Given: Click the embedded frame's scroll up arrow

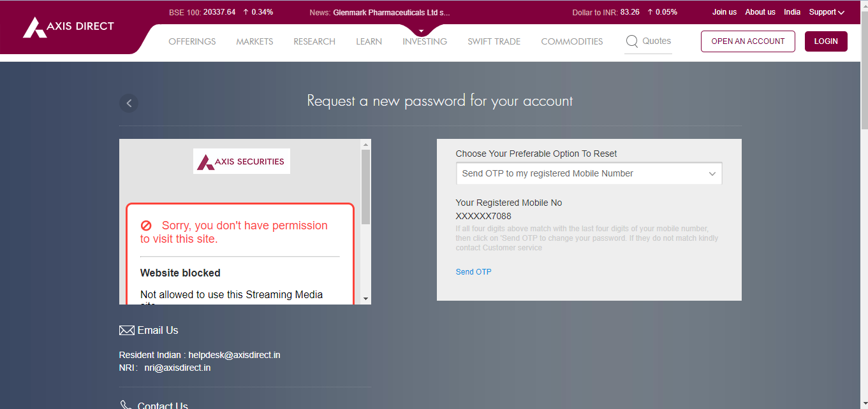Looking at the screenshot, I should [365, 145].
